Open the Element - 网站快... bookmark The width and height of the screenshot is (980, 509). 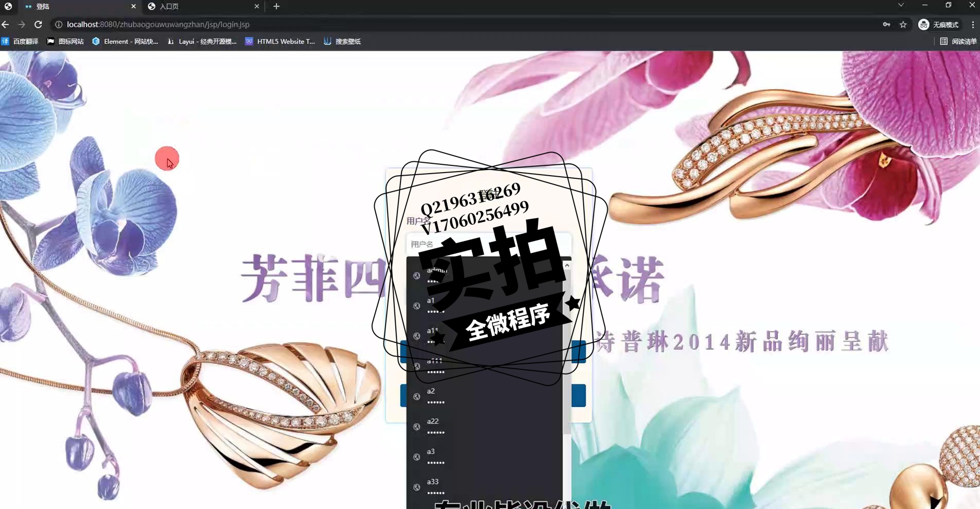(125, 41)
